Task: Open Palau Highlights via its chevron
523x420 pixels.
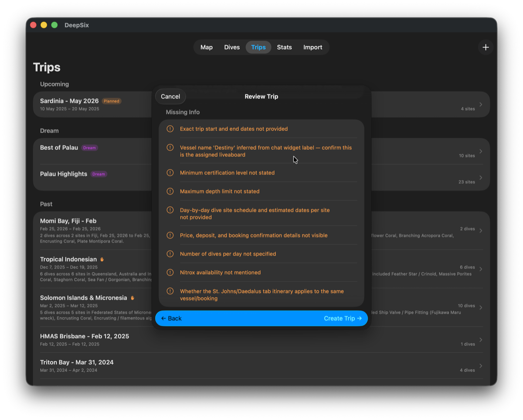Action: tap(481, 178)
